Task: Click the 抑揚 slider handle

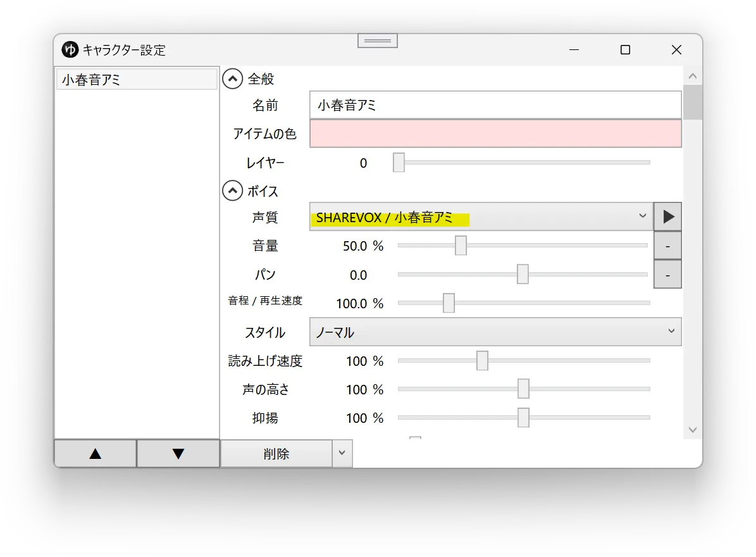Action: point(523,418)
